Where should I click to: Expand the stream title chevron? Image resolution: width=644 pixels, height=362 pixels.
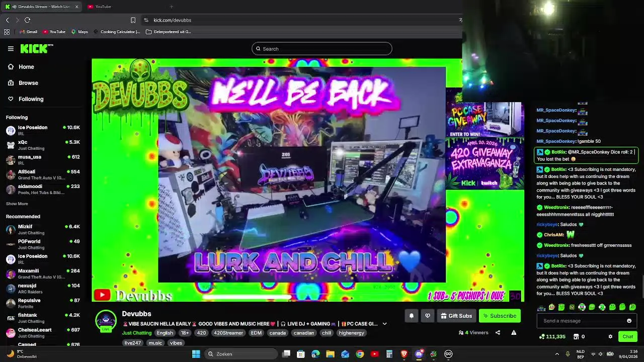pyautogui.click(x=384, y=324)
